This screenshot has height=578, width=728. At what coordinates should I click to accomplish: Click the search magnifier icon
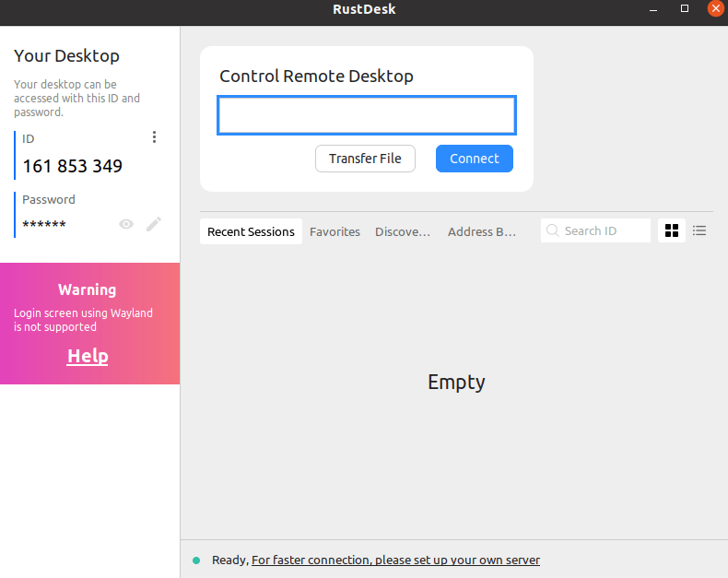[x=553, y=230]
